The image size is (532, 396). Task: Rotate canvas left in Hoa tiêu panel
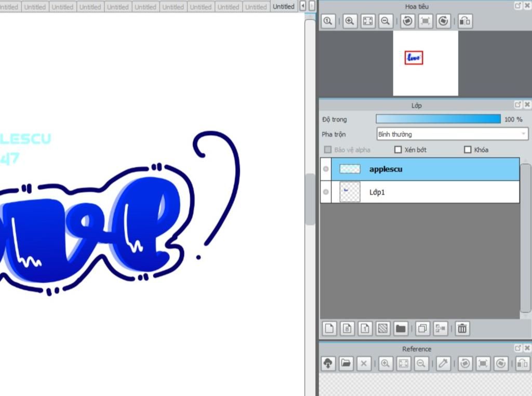pyautogui.click(x=407, y=21)
